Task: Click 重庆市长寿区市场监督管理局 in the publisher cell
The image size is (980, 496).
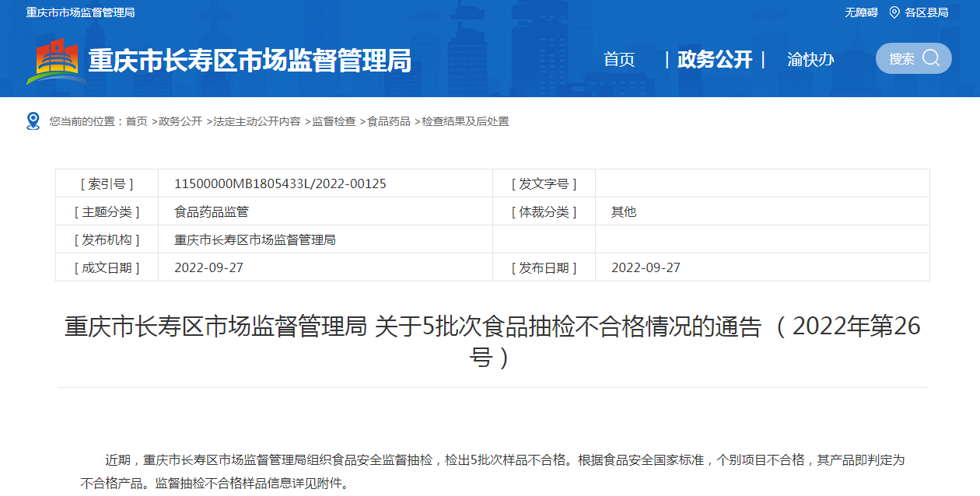Action: (x=255, y=239)
